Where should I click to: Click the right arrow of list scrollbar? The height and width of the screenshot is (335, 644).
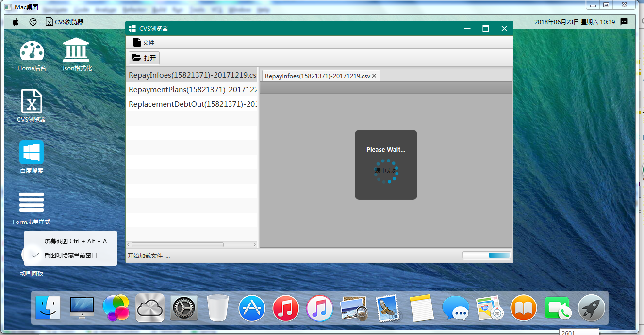(x=255, y=245)
